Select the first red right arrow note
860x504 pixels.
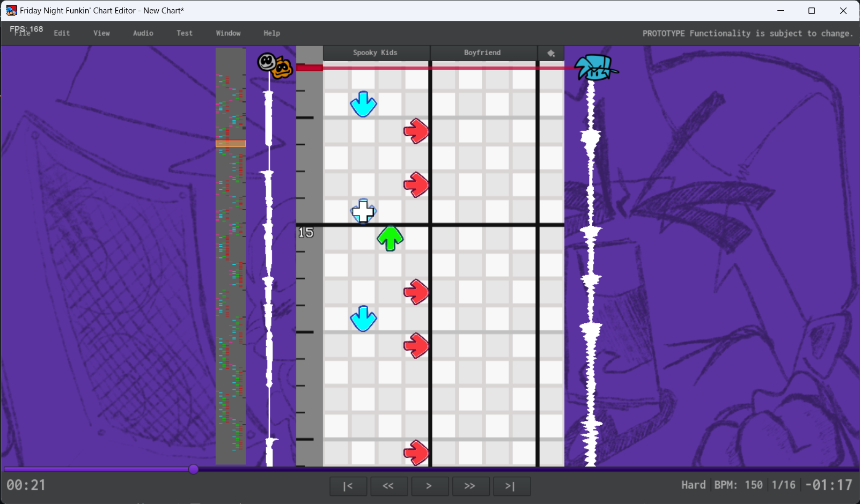(x=416, y=131)
